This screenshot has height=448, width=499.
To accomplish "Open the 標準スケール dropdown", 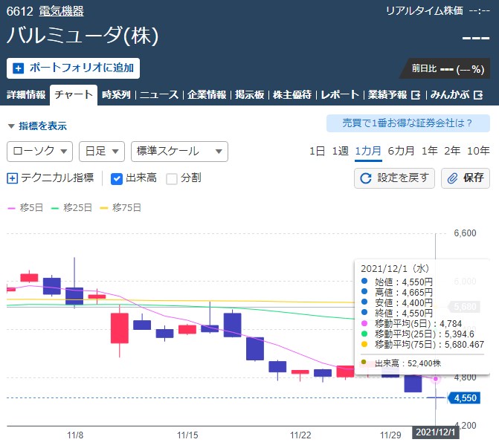I will [179, 152].
